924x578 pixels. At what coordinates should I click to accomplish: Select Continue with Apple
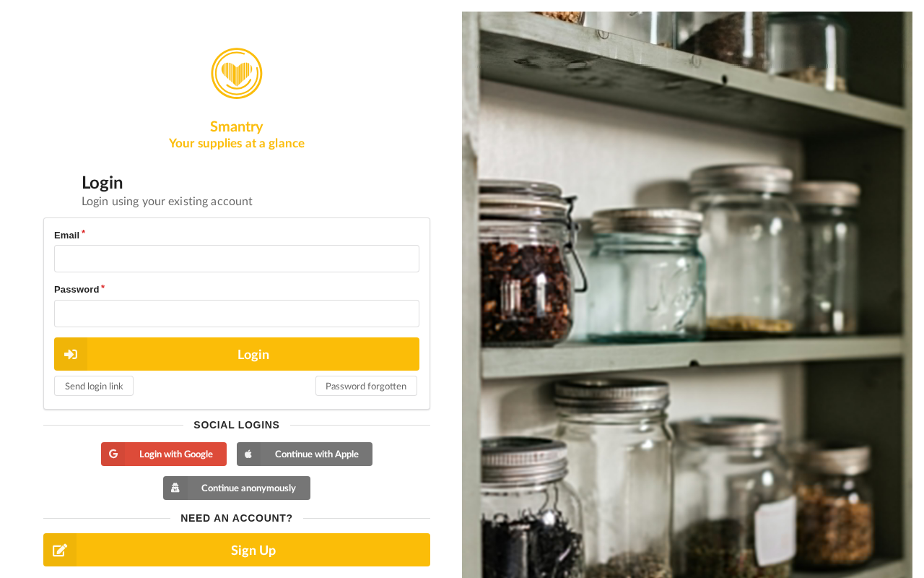(x=305, y=454)
